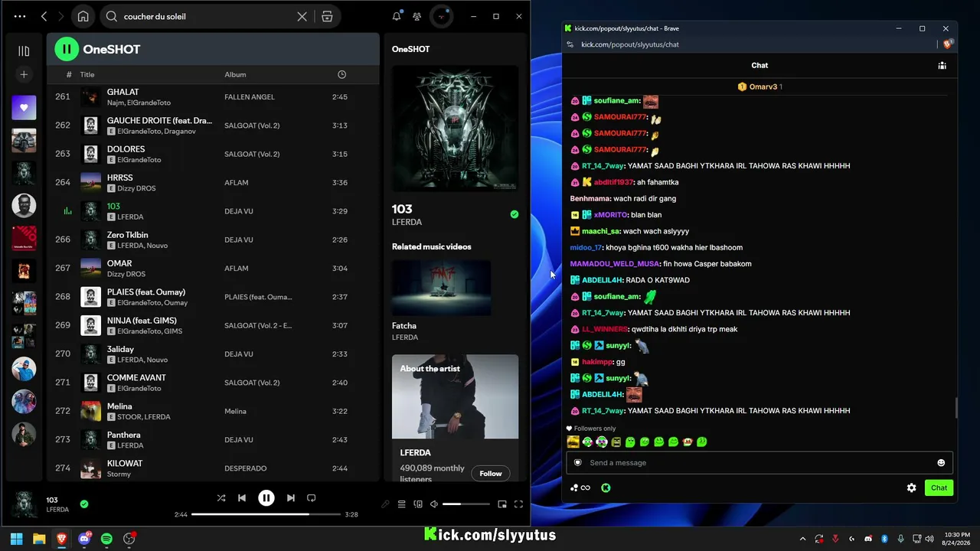Open the emoji picker in chat
Screen dimensions: 980x551
click(x=941, y=462)
